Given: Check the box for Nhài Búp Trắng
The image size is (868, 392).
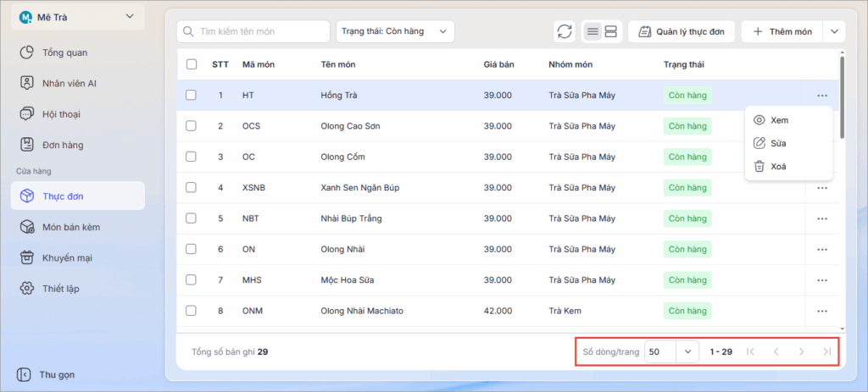Looking at the screenshot, I should 191,218.
